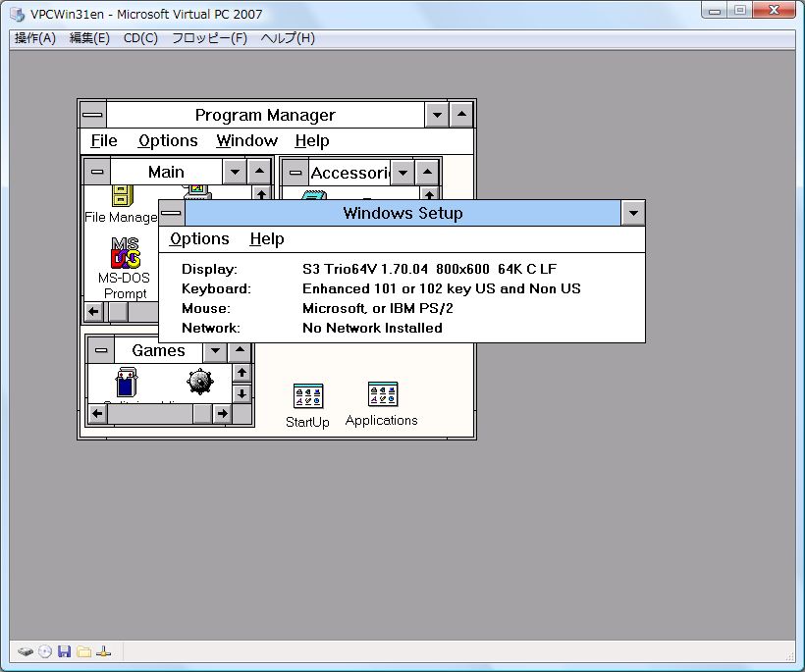The width and height of the screenshot is (805, 672).
Task: Open the CD(C) menu in Virtual PC
Action: coord(140,38)
